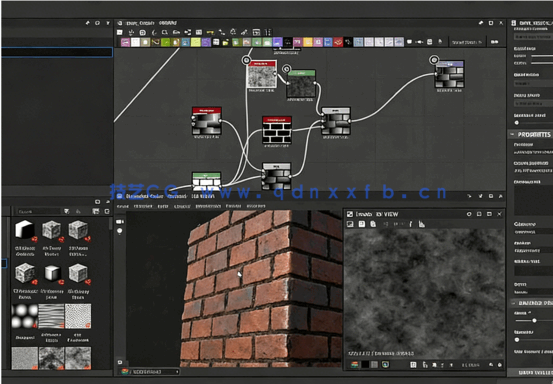Viewport: 553px width, 384px height.
Task: Toggle the pin circle above the green-header noise node
Action: point(287,68)
